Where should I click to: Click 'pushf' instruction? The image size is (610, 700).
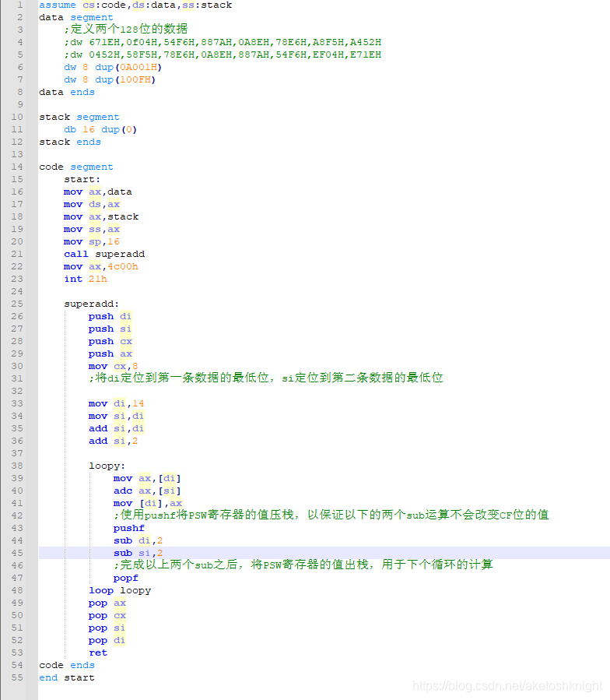pos(129,529)
